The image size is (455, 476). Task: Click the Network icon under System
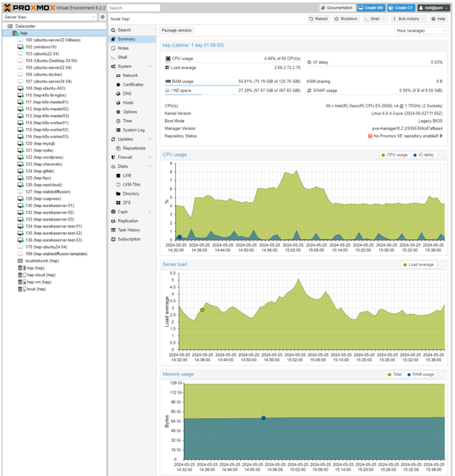click(x=119, y=75)
